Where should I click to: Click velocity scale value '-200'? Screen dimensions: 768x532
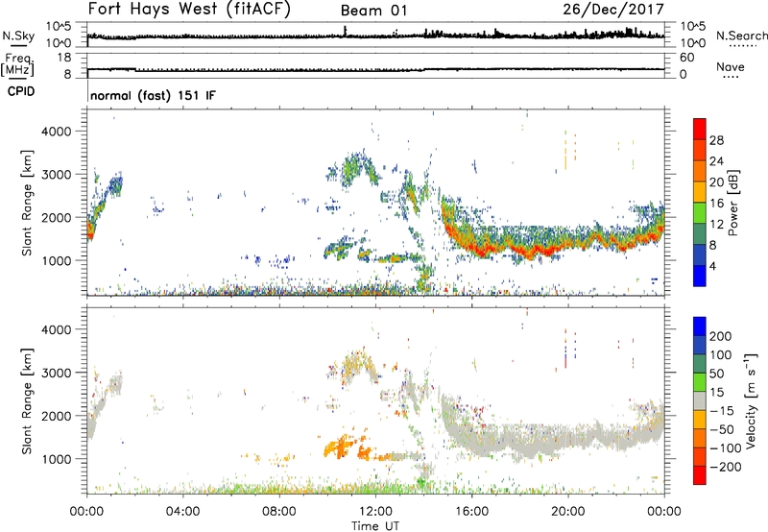pos(725,467)
